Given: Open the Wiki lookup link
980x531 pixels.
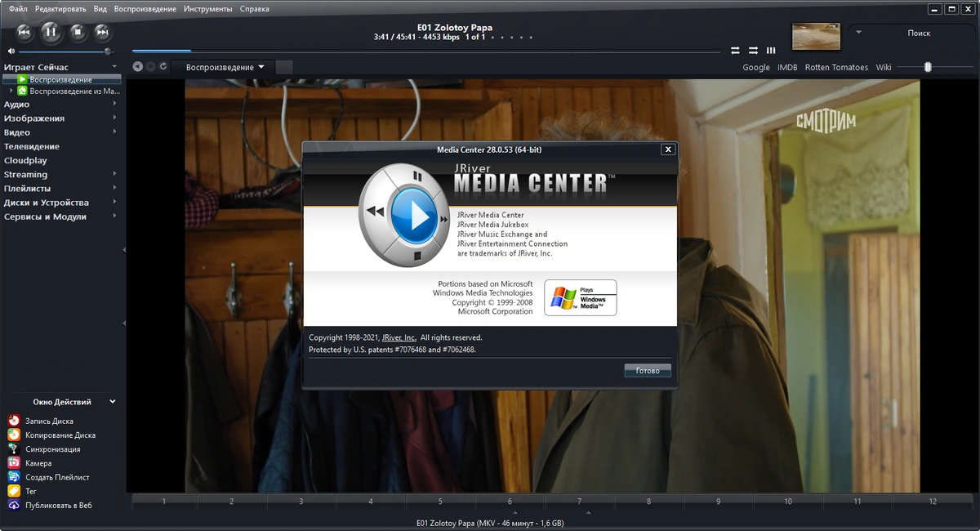Looking at the screenshot, I should (x=884, y=68).
